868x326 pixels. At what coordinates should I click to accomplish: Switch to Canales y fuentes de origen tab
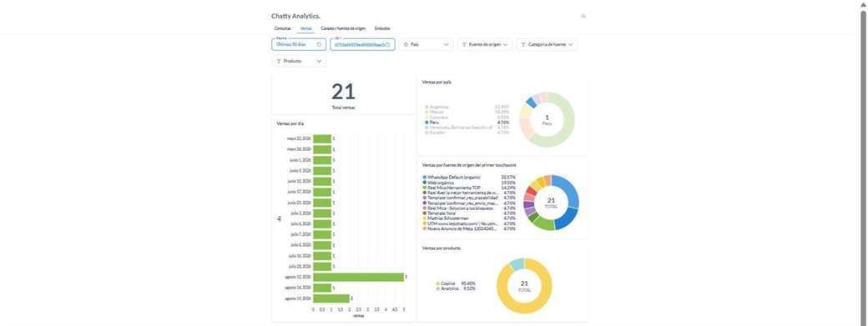point(343,28)
